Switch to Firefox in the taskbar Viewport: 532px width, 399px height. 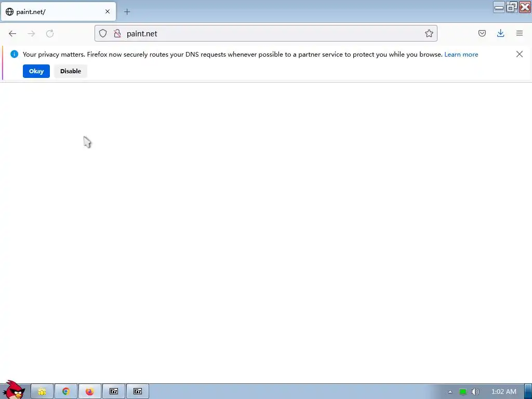click(x=89, y=392)
